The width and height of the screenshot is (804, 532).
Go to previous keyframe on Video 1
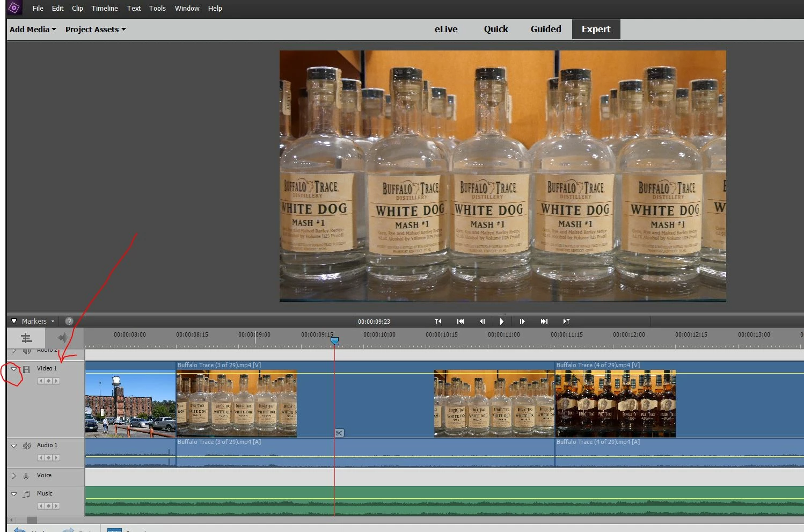click(x=41, y=381)
